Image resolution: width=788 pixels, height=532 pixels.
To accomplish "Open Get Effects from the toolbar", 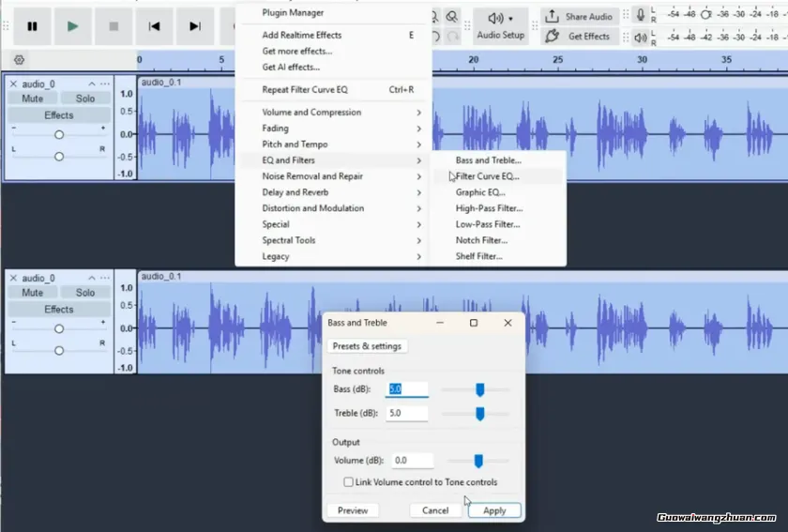I will coord(578,37).
